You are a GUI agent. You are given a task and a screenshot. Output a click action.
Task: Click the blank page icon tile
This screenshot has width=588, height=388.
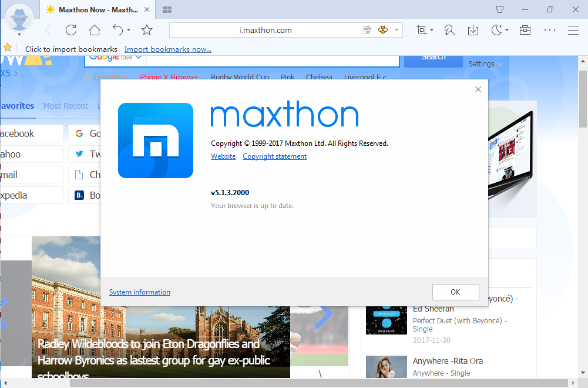pyautogui.click(x=79, y=175)
